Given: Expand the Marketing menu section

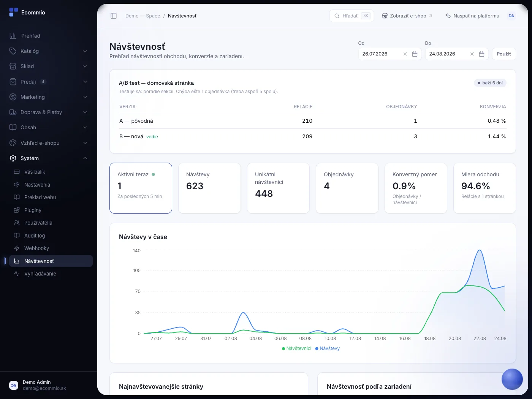Looking at the screenshot, I should coord(49,97).
